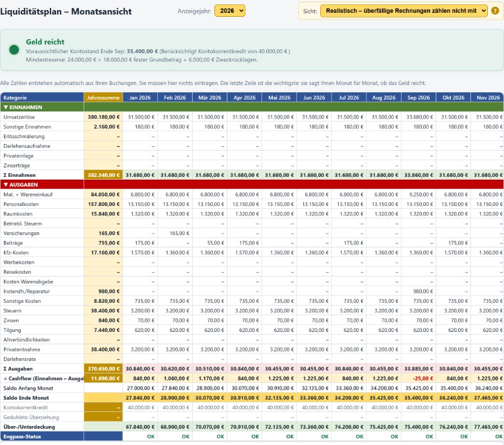Click the Sonstige Einnahmen row label

[x=27, y=127]
